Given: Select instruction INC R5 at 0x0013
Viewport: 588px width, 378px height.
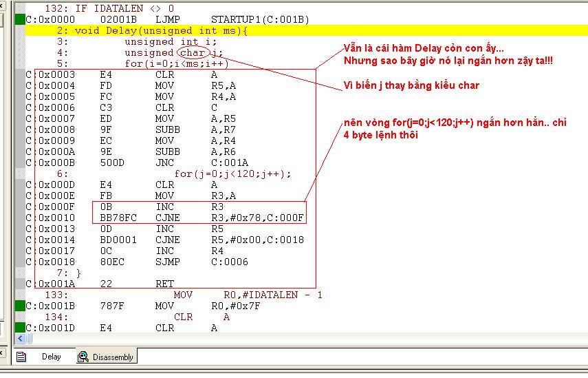Looking at the screenshot, I should click(124, 229).
